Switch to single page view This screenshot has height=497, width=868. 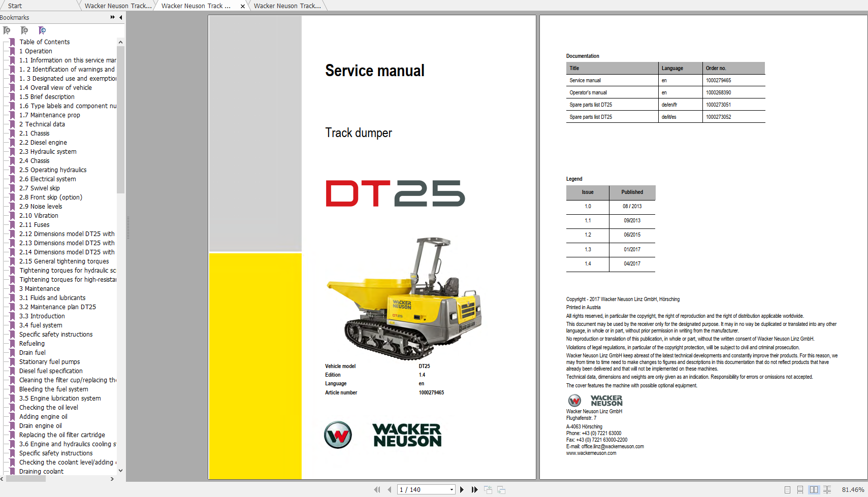pos(787,489)
